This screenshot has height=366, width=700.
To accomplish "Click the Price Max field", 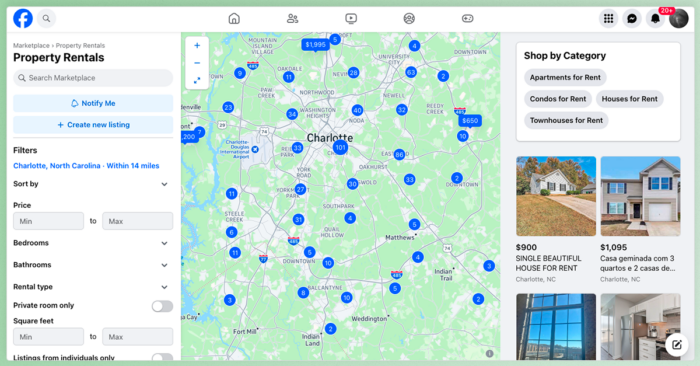I will [138, 221].
